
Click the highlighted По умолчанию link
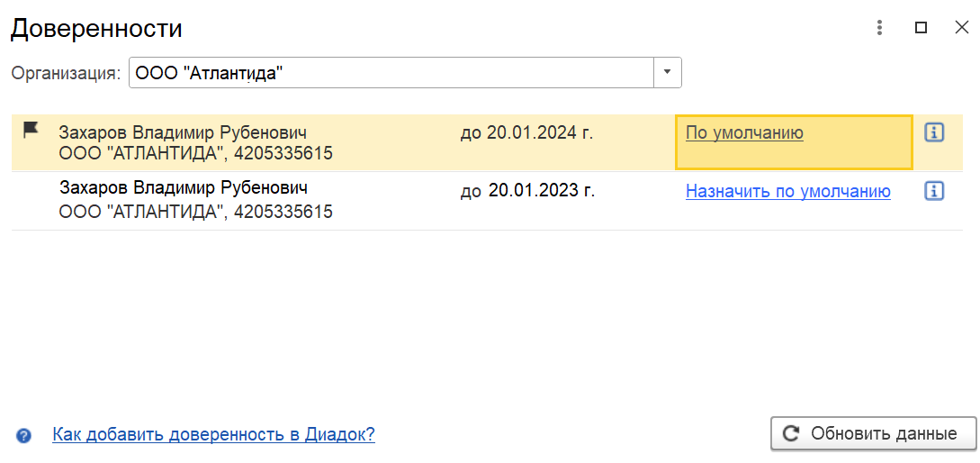(744, 132)
